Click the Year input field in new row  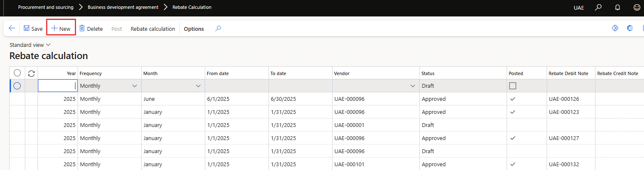point(57,86)
